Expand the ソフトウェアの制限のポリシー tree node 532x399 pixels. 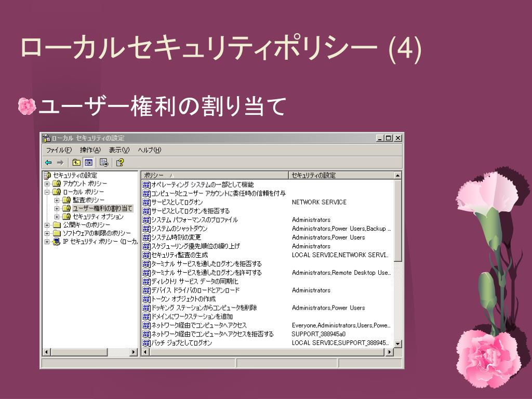(47, 233)
